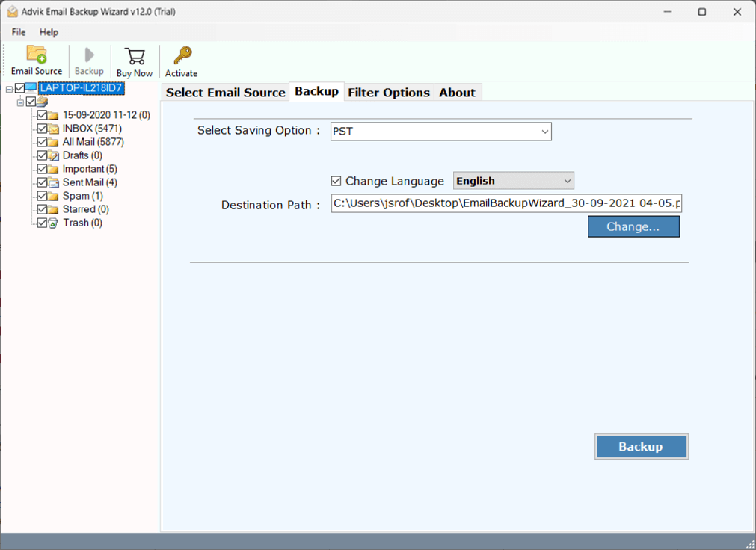Open the File menu
The image size is (756, 550).
(x=17, y=32)
